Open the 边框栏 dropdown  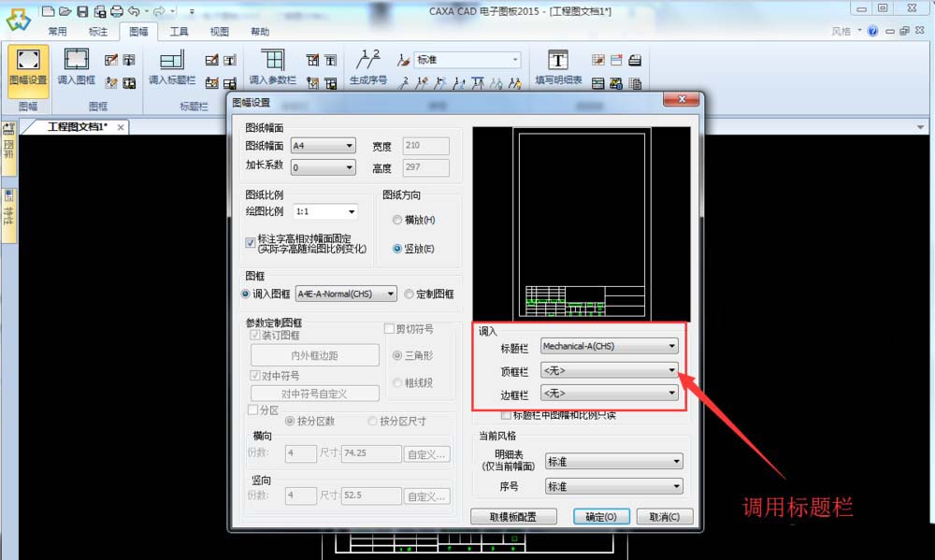coord(609,393)
